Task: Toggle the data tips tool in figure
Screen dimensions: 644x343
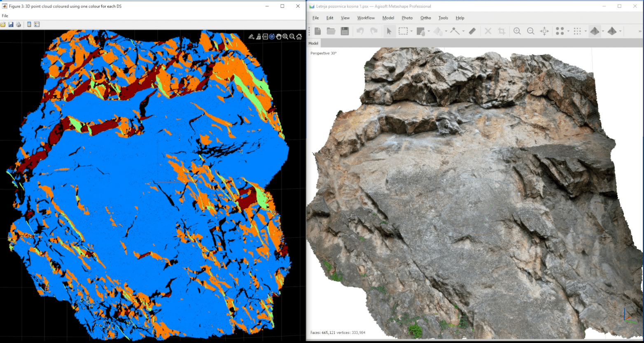Action: coord(265,37)
